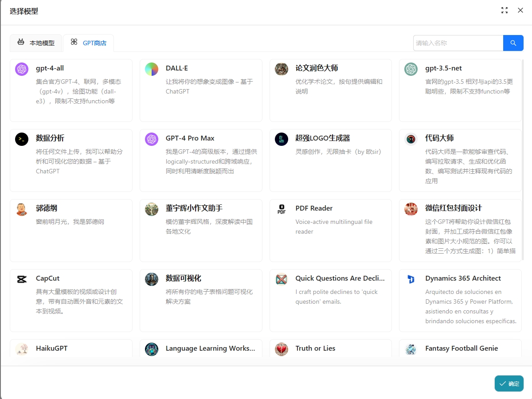This screenshot has width=532, height=399.
Task: Click the 郭德纲 avatar icon
Action: coord(22,209)
